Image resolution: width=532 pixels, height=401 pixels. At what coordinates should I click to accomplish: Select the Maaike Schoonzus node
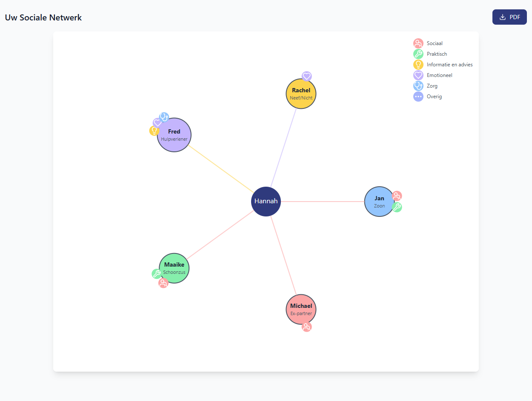pyautogui.click(x=174, y=268)
